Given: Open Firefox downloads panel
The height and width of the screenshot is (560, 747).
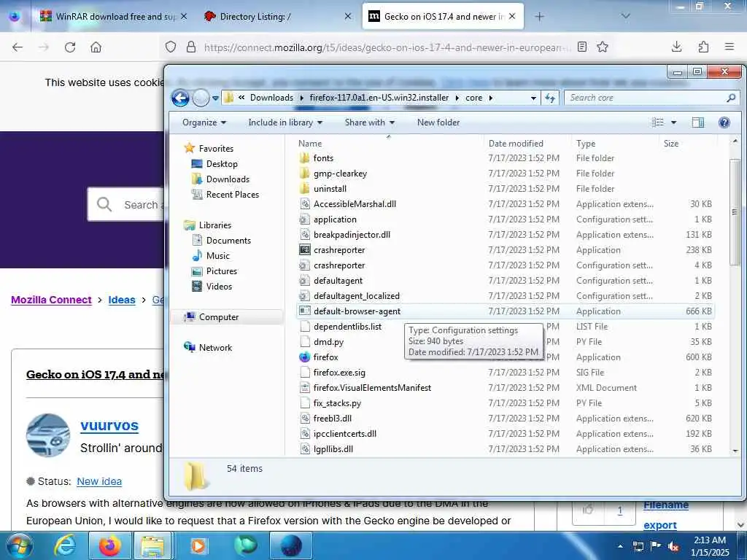Looking at the screenshot, I should 676,47.
